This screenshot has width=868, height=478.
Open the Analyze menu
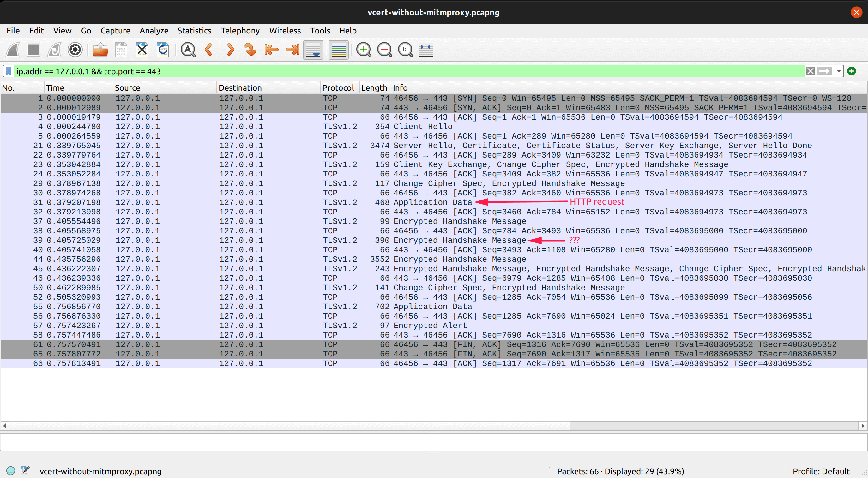(x=154, y=31)
